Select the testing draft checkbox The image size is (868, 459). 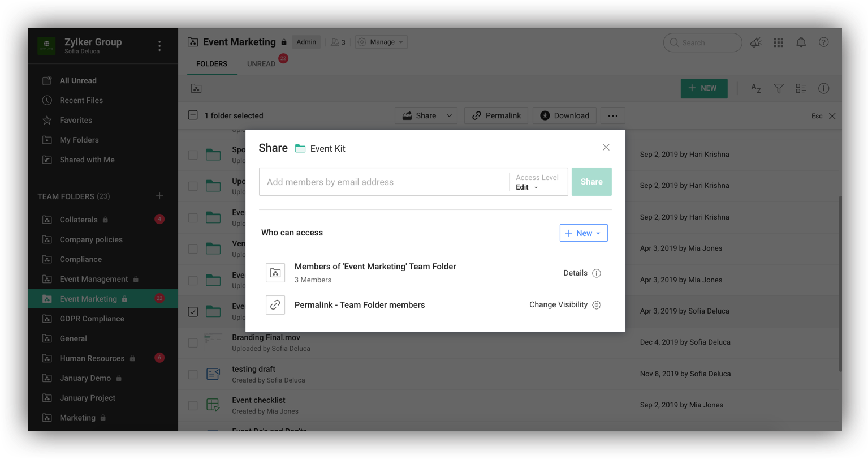pos(193,374)
